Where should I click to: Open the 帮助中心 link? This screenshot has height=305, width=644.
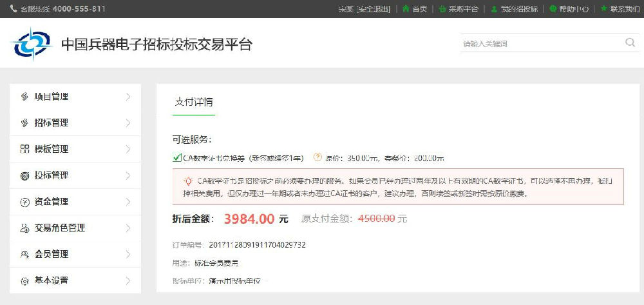pos(573,9)
